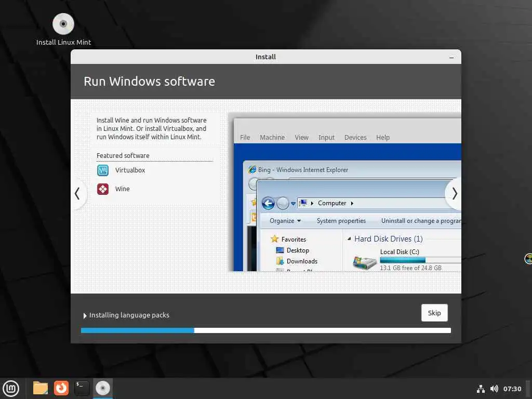The width and height of the screenshot is (532, 399).
Task: Click the installation progress bar
Action: [265, 330]
